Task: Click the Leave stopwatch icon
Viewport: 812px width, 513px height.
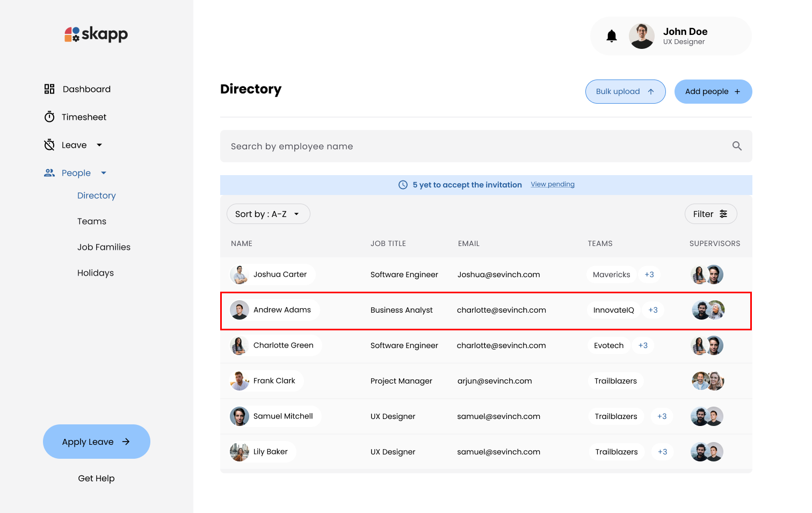Action: tap(49, 144)
